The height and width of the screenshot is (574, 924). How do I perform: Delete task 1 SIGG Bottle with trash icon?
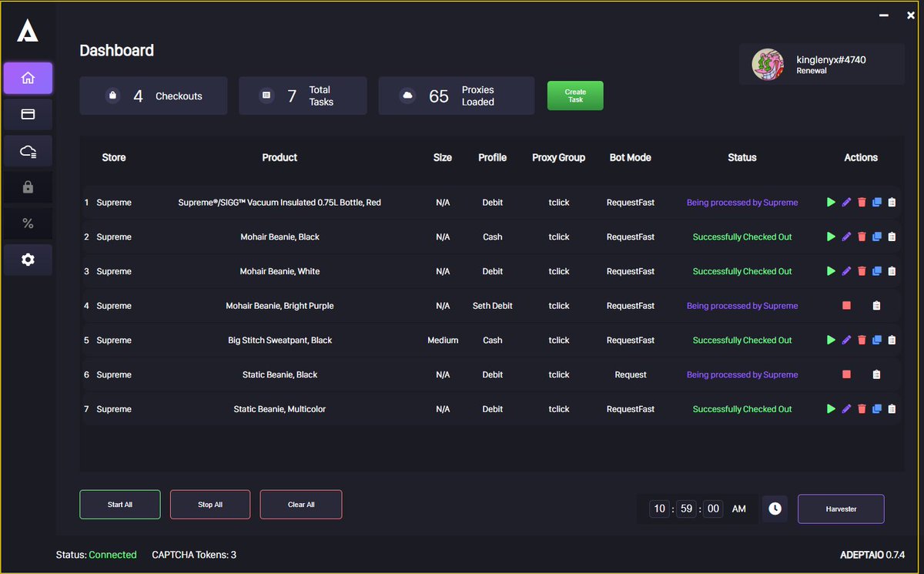(x=862, y=203)
